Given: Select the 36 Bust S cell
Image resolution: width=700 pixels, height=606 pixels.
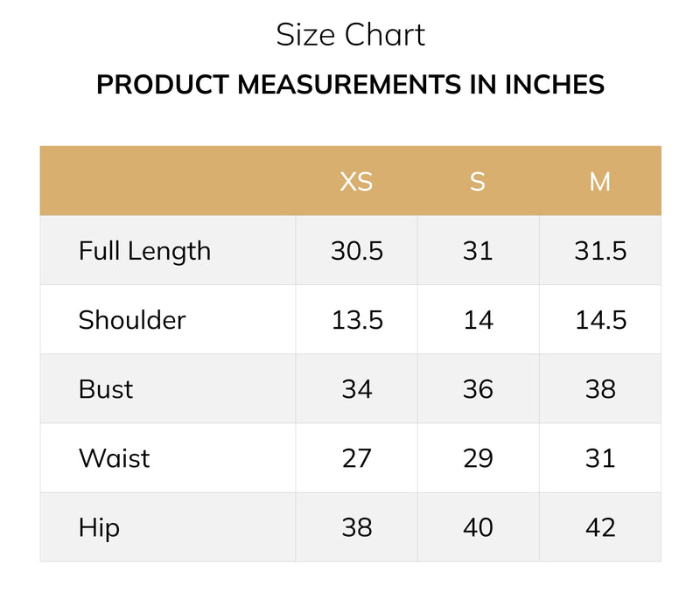Looking at the screenshot, I should (479, 388).
